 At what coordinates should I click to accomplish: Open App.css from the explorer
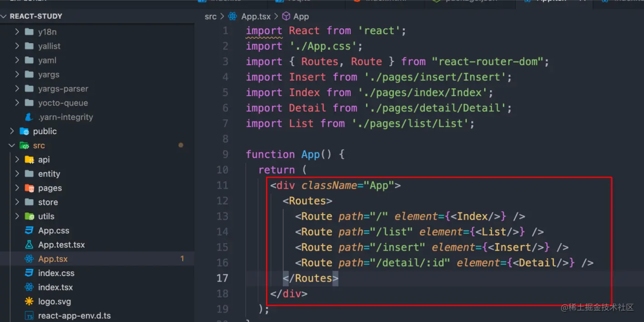tap(54, 231)
